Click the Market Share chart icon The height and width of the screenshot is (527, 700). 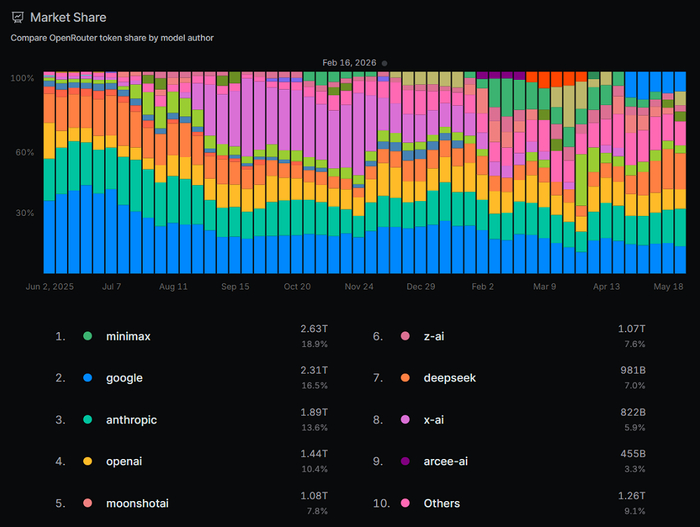pos(18,17)
